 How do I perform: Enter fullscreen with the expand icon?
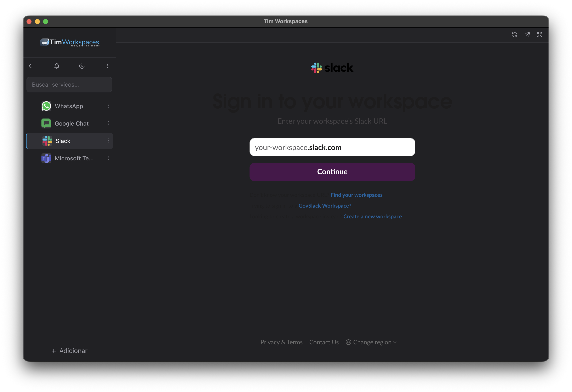(539, 35)
